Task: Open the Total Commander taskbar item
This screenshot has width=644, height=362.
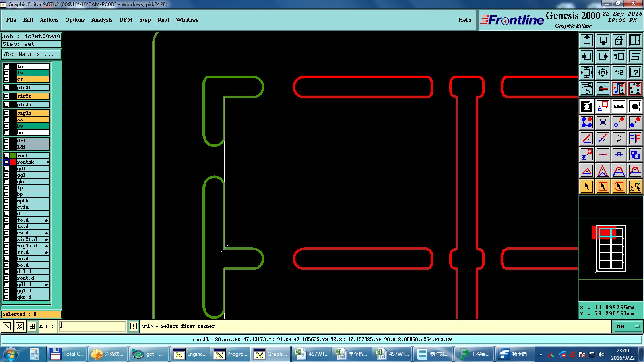Action: pos(66,354)
